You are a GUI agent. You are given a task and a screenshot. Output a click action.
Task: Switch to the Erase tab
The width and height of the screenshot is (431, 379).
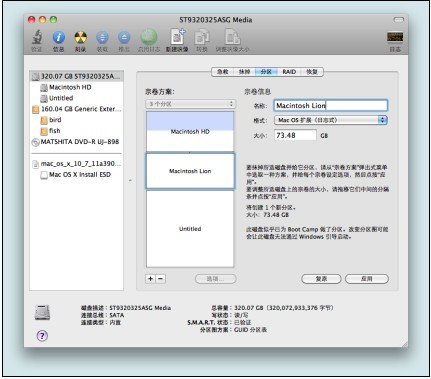click(x=244, y=72)
